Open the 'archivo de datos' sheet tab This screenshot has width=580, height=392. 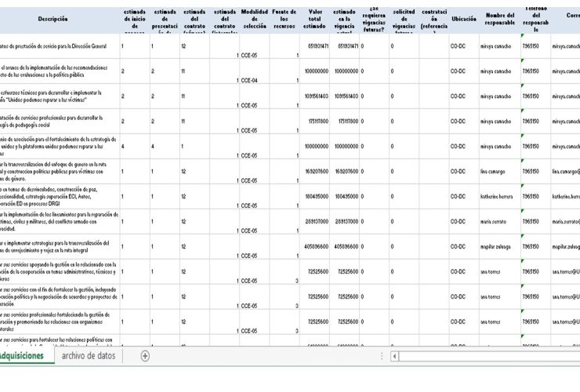pos(89,356)
